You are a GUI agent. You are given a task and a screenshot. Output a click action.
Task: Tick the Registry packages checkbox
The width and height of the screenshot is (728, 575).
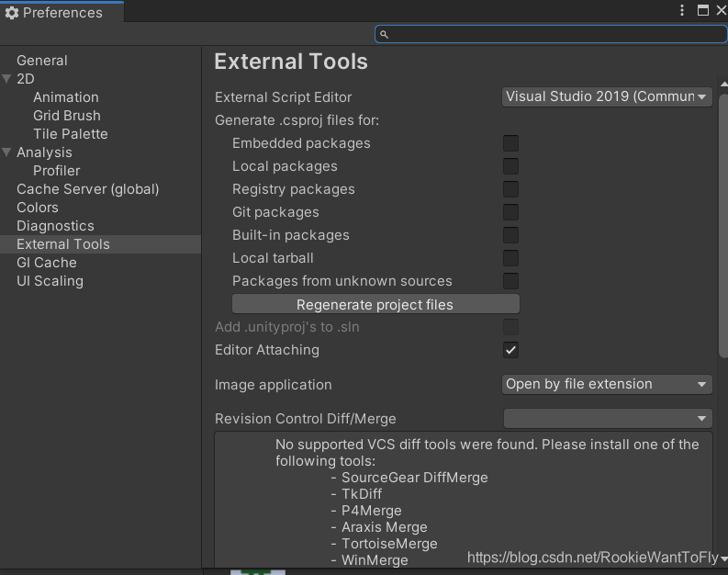pos(510,189)
